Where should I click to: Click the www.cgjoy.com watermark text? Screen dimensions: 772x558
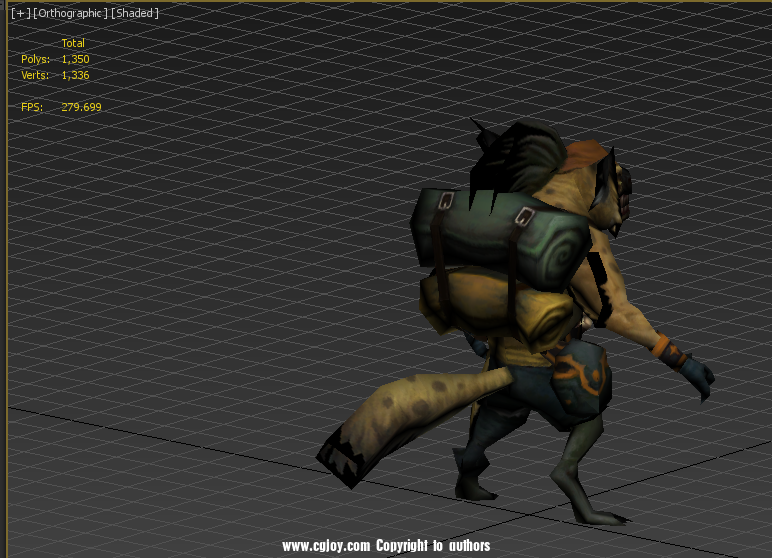[327, 546]
